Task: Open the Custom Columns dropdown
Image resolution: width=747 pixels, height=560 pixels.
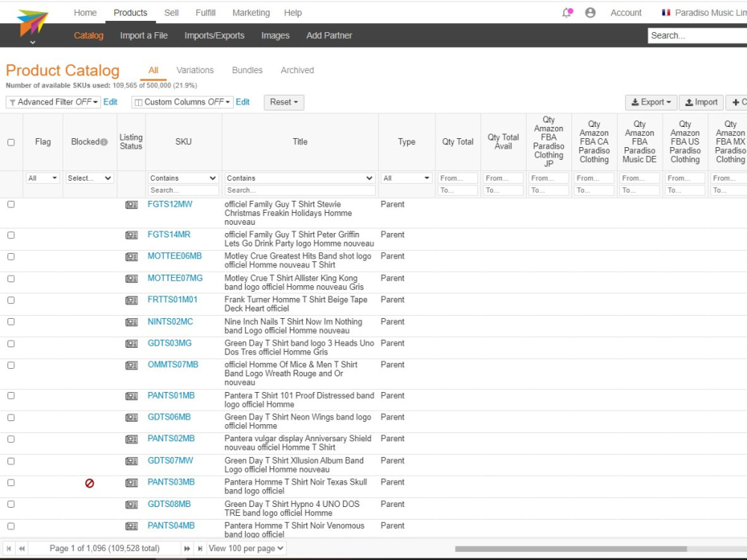Action: [x=182, y=102]
